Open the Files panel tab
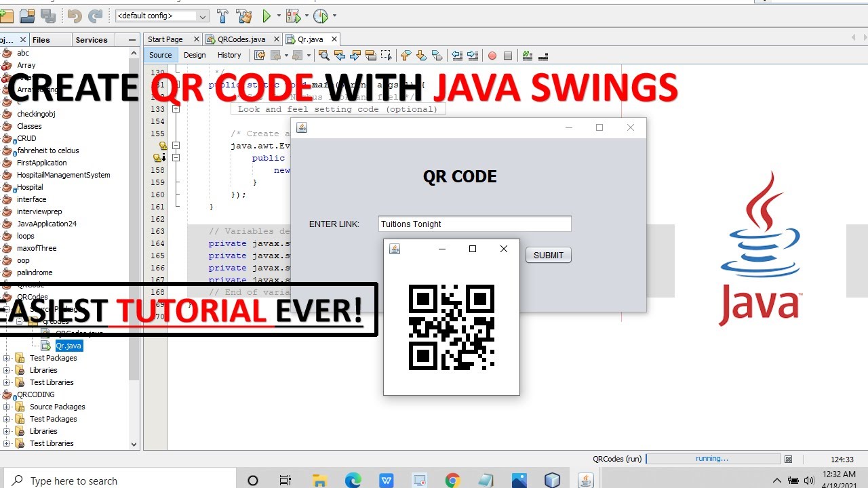Image resolution: width=868 pixels, height=488 pixels. (x=41, y=40)
